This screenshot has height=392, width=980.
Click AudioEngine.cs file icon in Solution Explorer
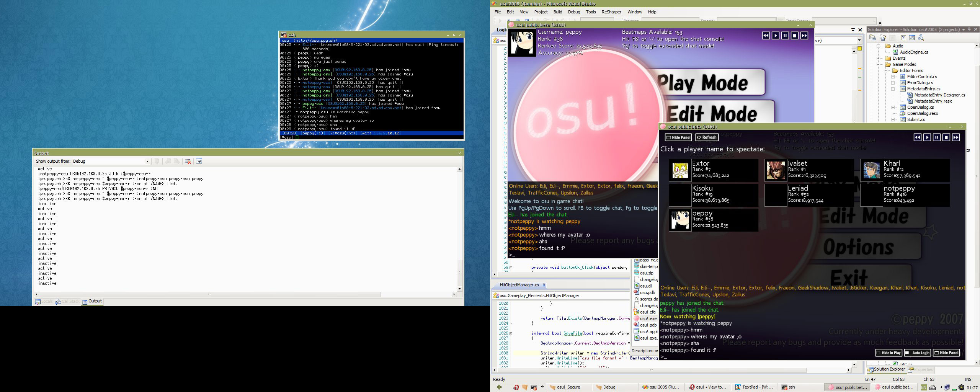coord(895,52)
